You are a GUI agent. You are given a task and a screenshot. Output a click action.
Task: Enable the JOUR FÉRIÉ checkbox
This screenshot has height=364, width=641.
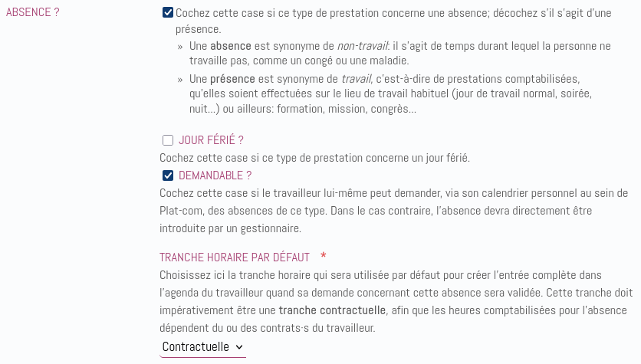pyautogui.click(x=168, y=140)
